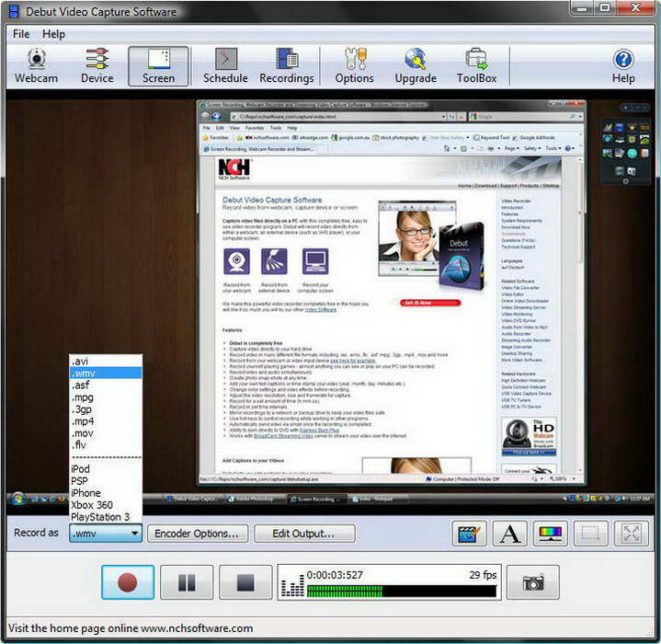Pick iPhone preset in format list
The height and width of the screenshot is (644, 661).
(85, 493)
